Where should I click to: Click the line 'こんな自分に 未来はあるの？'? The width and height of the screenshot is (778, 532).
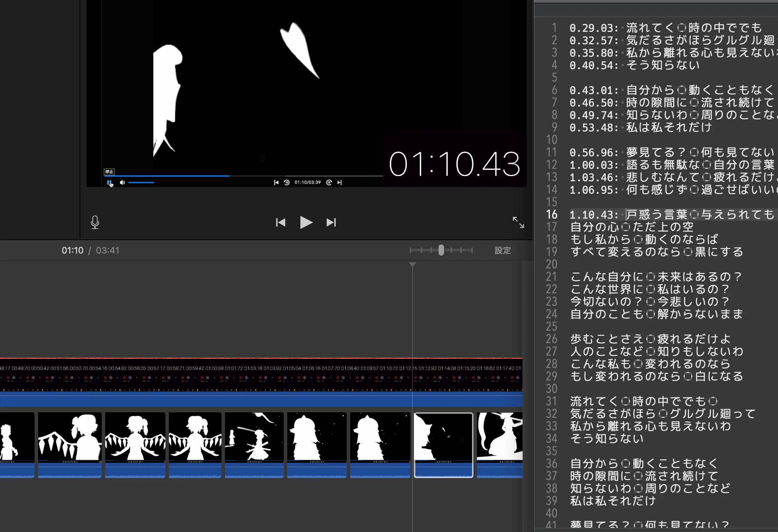click(x=657, y=277)
